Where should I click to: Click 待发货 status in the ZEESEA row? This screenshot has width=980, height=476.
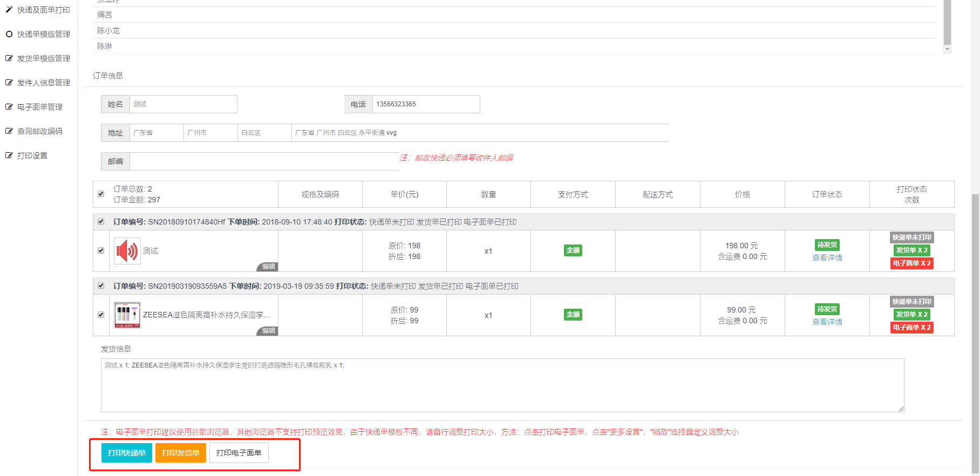(x=827, y=309)
